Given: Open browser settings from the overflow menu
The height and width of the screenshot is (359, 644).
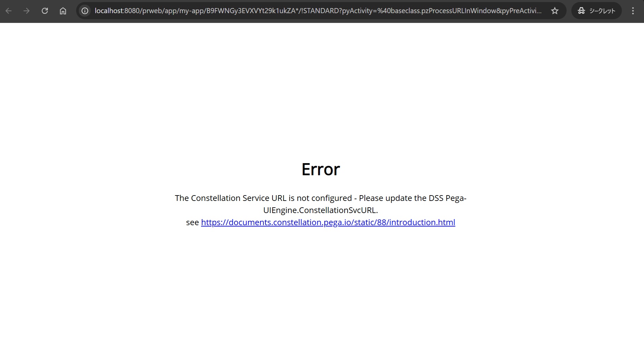Looking at the screenshot, I should pyautogui.click(x=633, y=11).
